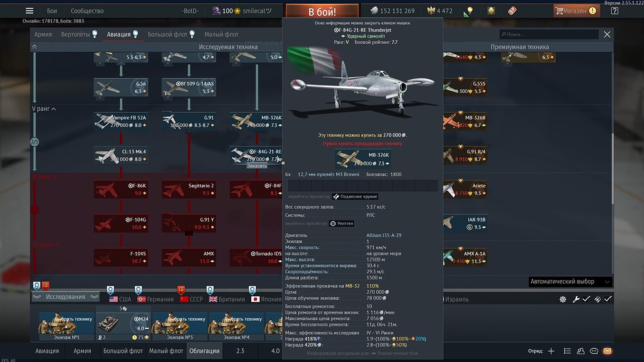Open slot settings gear icon
The height and width of the screenshot is (362, 644).
click(x=563, y=300)
